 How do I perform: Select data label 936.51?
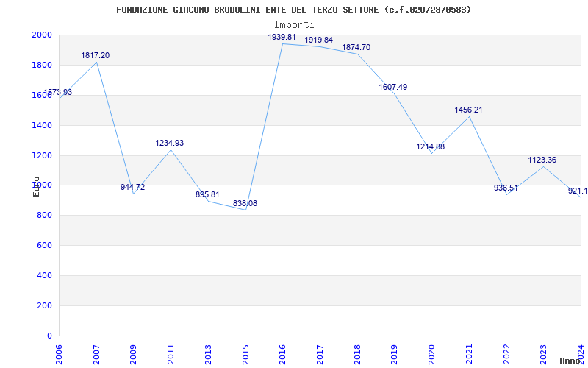coord(506,188)
